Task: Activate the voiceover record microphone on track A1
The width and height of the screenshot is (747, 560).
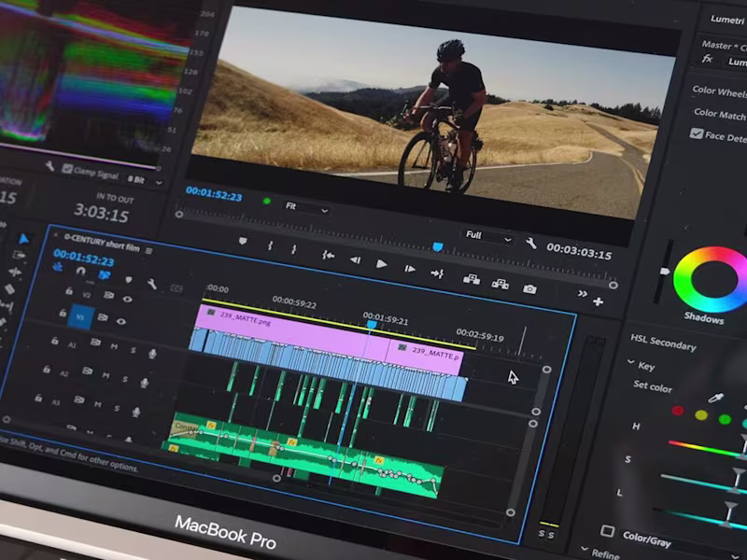Action: pos(152,353)
